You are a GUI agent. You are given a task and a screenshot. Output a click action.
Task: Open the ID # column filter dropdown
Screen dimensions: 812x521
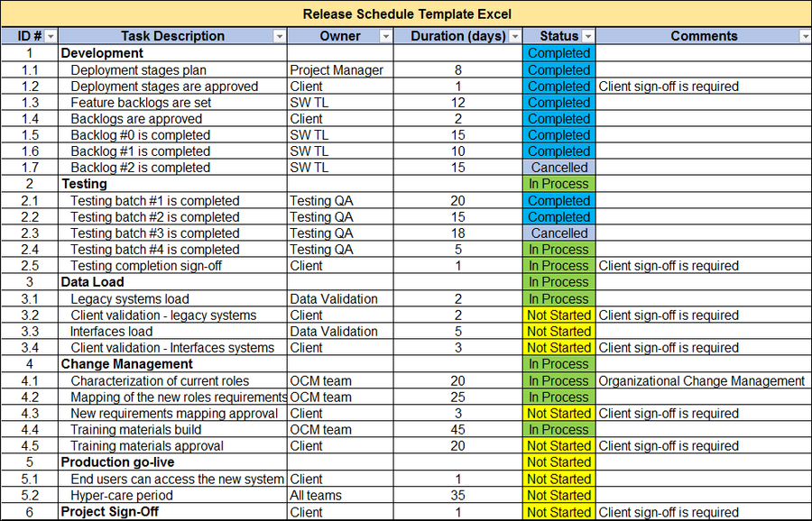51,36
